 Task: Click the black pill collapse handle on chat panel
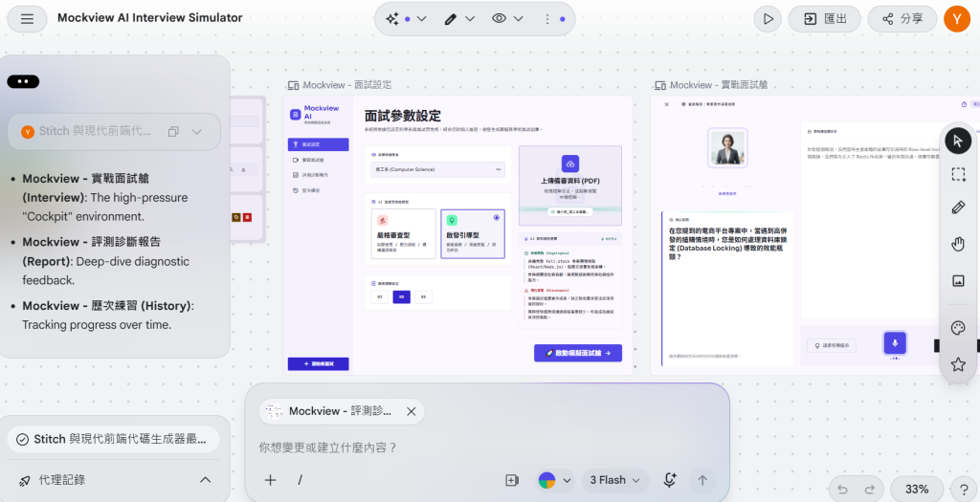pos(23,82)
